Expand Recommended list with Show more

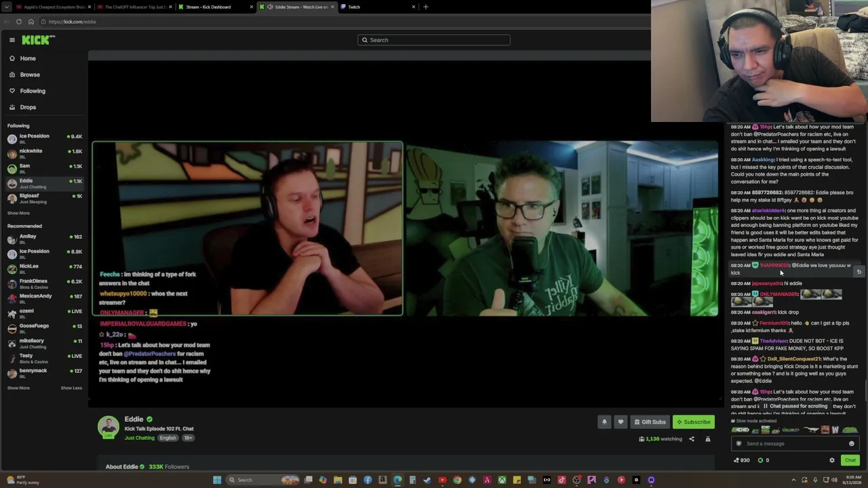point(18,388)
